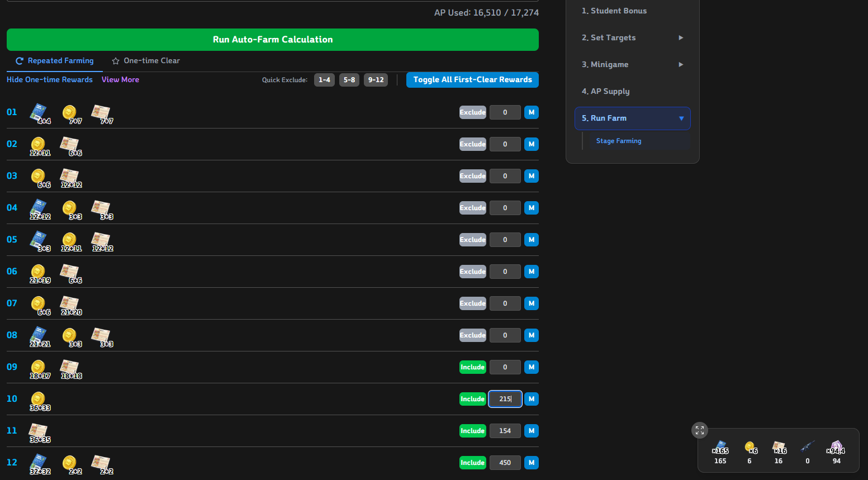Toggle the Exclude switch for stage 08

coord(473,335)
